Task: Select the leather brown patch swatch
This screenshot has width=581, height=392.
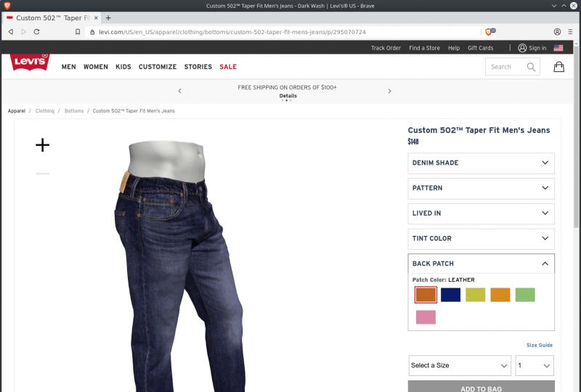Action: [426, 295]
